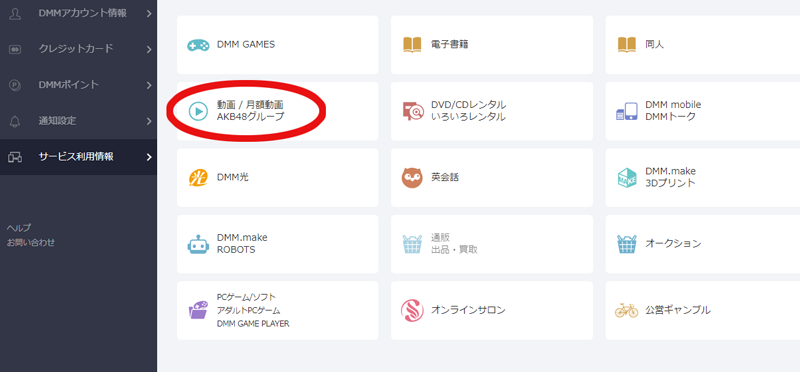Click the 動画 / 月額動画 play icon
The width and height of the screenshot is (800, 372).
coord(198,111)
